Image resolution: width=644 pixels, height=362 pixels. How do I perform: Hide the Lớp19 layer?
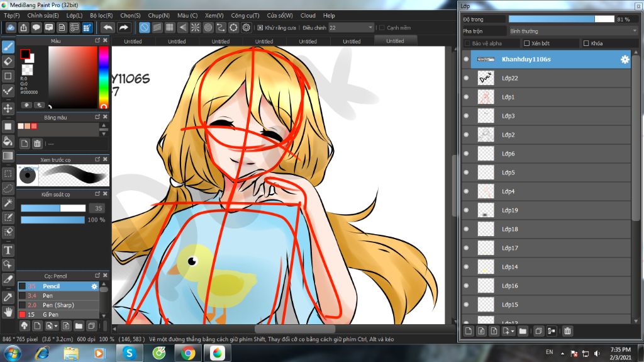466,210
